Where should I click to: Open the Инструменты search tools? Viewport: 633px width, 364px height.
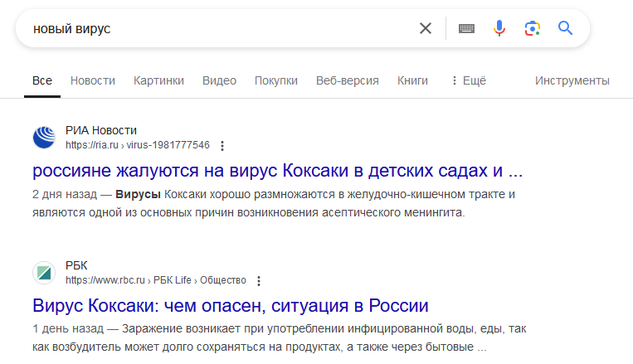coord(572,80)
